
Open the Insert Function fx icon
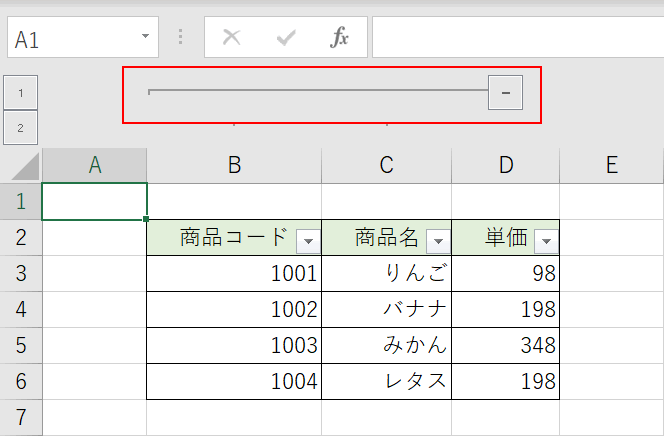(339, 37)
